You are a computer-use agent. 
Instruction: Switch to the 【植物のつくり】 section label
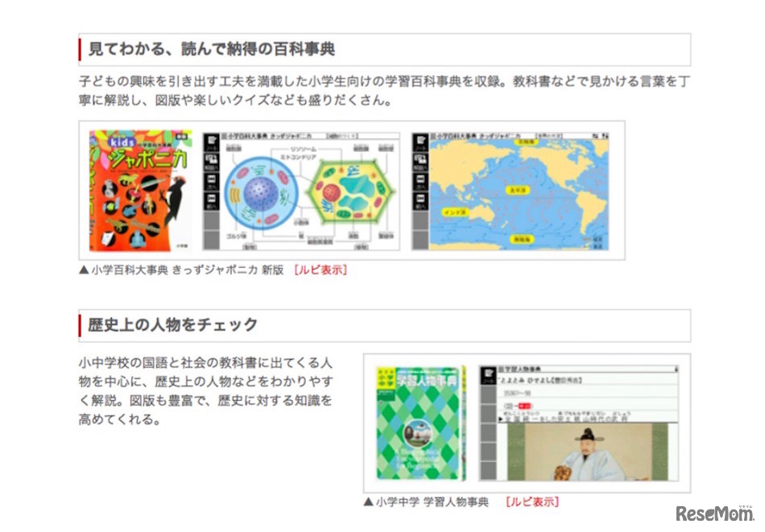click(x=342, y=135)
